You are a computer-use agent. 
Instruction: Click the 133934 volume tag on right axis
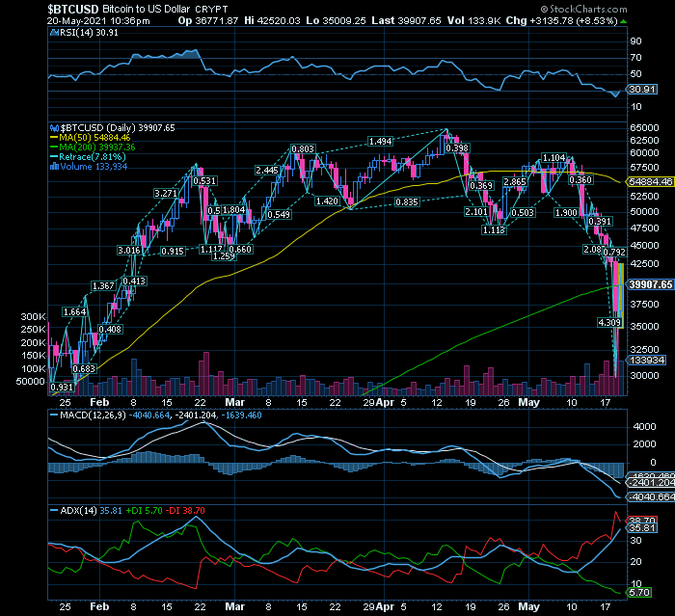tap(647, 361)
